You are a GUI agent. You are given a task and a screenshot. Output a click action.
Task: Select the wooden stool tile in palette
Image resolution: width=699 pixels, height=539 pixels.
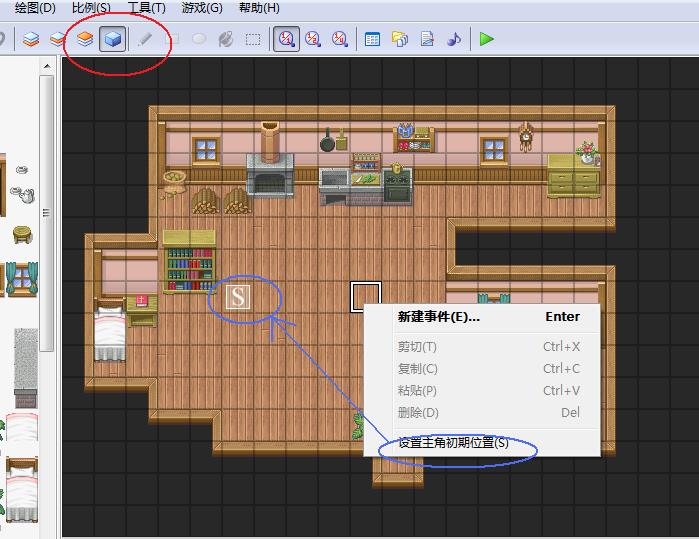[22, 235]
